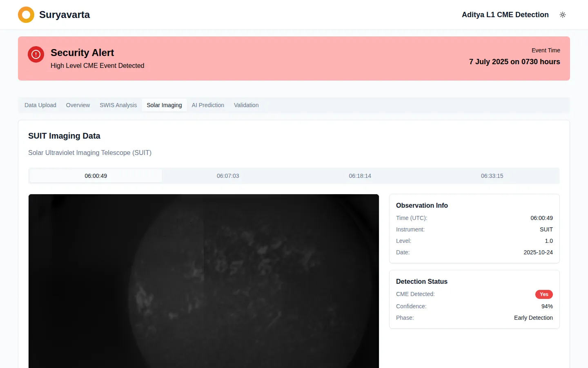The width and height of the screenshot is (588, 368).
Task: Click the Event Time label
Action: 546,50
